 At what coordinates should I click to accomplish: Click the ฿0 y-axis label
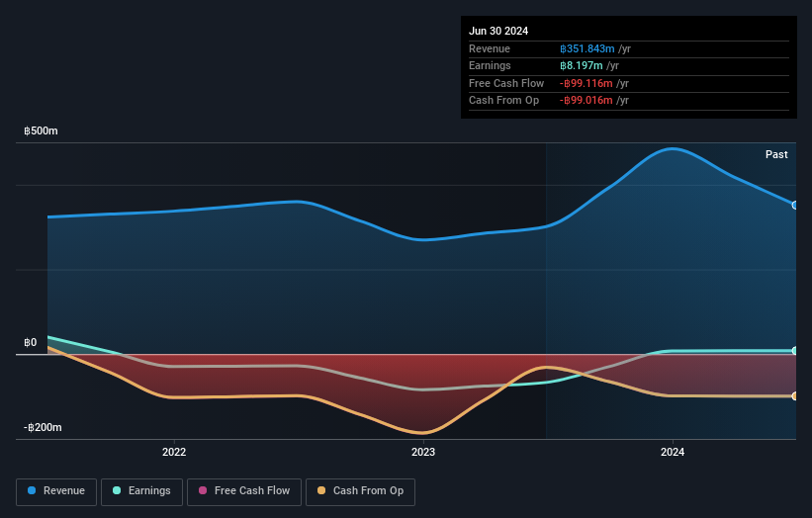(x=31, y=343)
